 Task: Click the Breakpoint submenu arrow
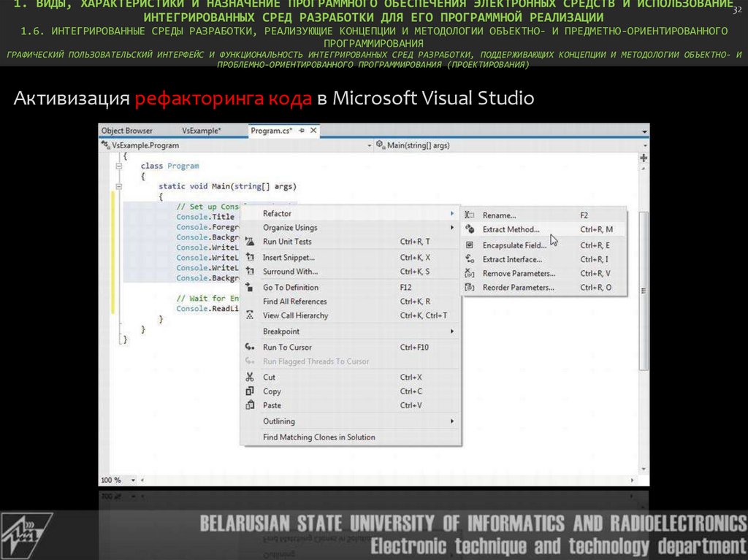tap(451, 331)
